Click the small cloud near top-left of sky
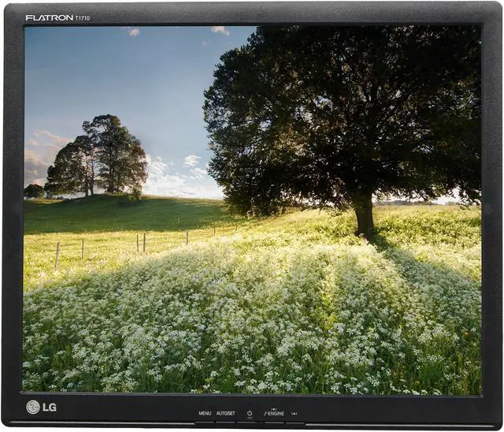This screenshot has width=504, height=432. 132,32
